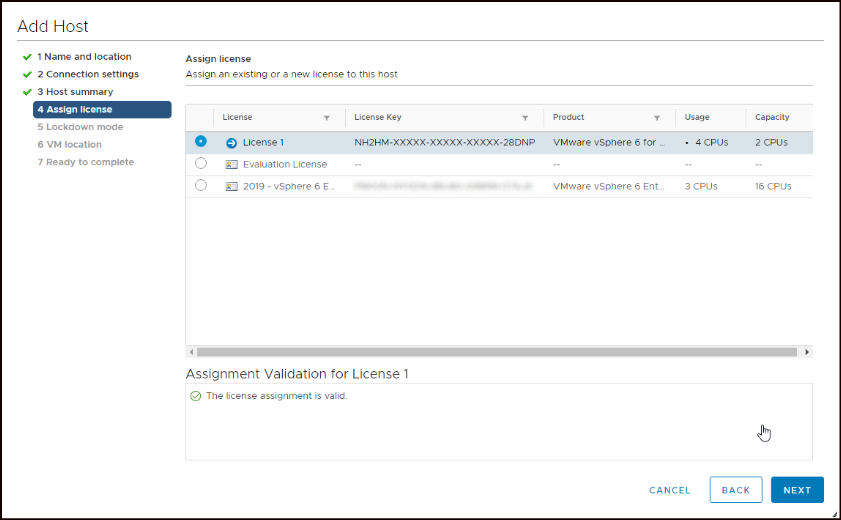
Task: Open the Product column filter
Action: [657, 118]
